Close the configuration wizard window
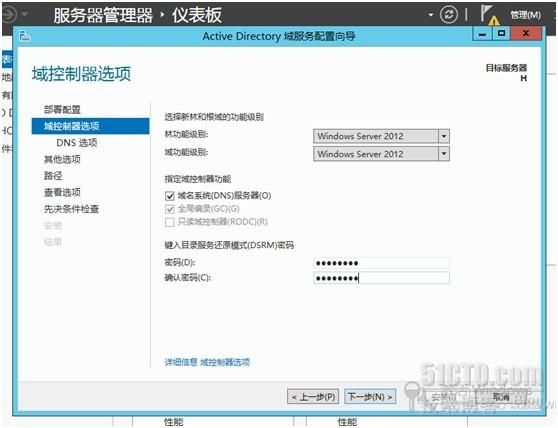Viewport: 558px width, 428px height. tap(526, 34)
